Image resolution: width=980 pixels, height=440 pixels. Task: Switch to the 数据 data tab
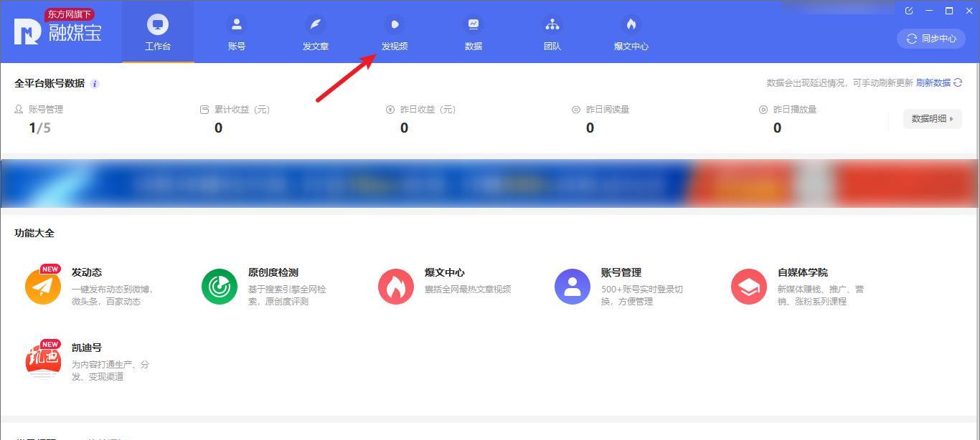(473, 33)
